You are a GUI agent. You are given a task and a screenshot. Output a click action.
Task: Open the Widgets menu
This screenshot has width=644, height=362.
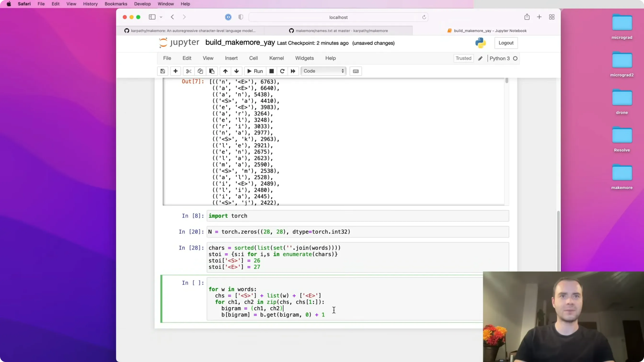tap(304, 58)
